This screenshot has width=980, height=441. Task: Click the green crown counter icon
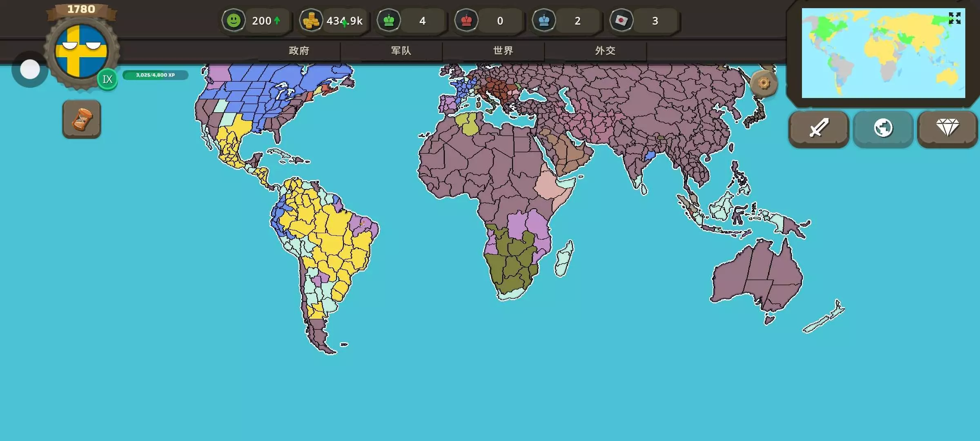(389, 20)
